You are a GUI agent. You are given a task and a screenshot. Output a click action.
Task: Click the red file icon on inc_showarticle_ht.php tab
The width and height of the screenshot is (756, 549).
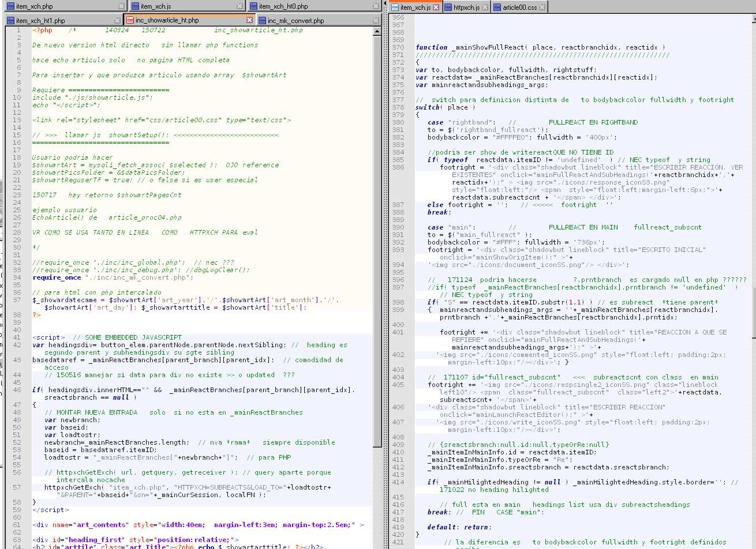(x=130, y=20)
